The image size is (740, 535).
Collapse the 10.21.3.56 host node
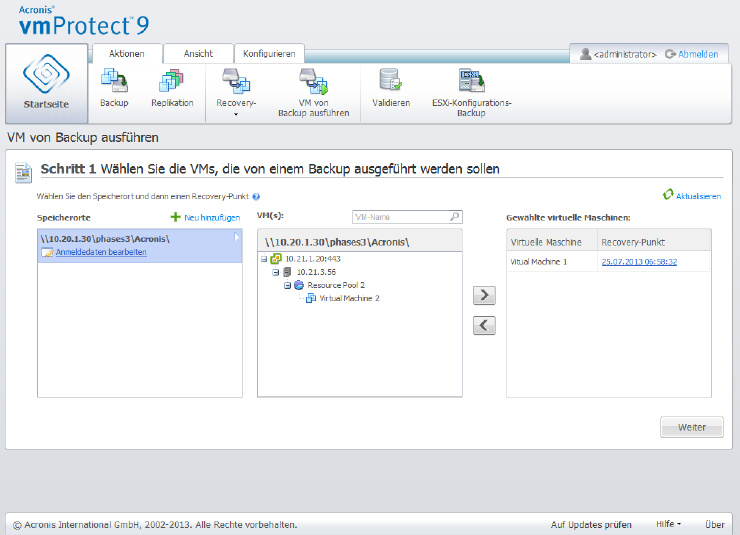pyautogui.click(x=276, y=272)
